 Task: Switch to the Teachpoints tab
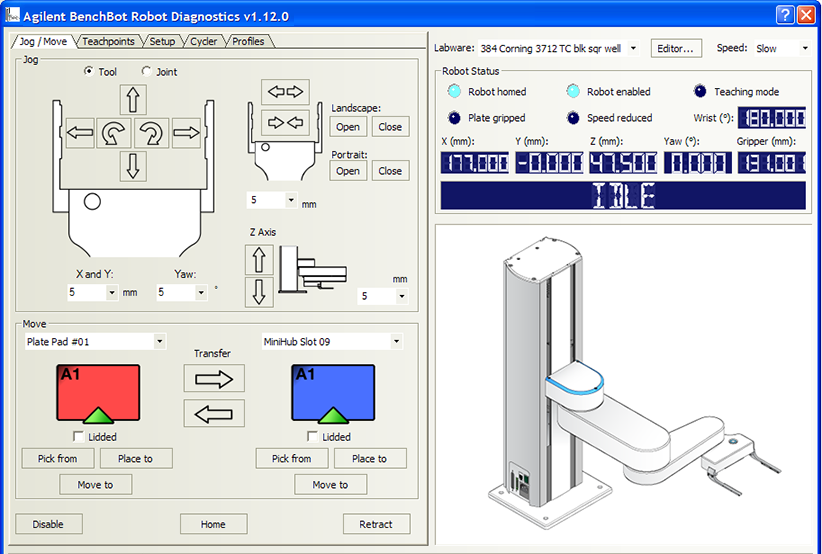[108, 41]
